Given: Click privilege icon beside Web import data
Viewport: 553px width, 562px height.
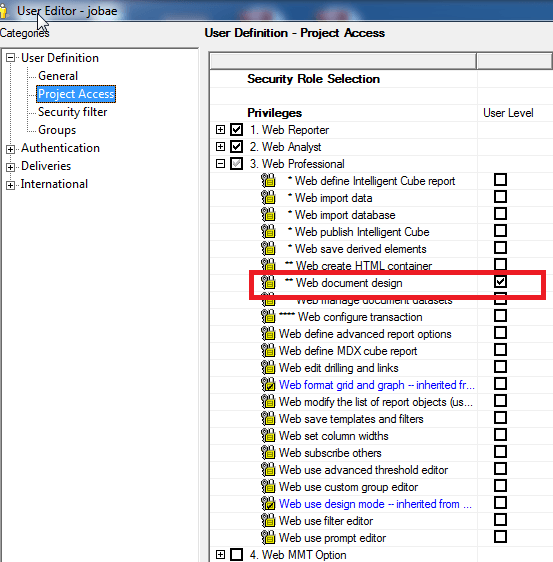Looking at the screenshot, I should click(268, 197).
